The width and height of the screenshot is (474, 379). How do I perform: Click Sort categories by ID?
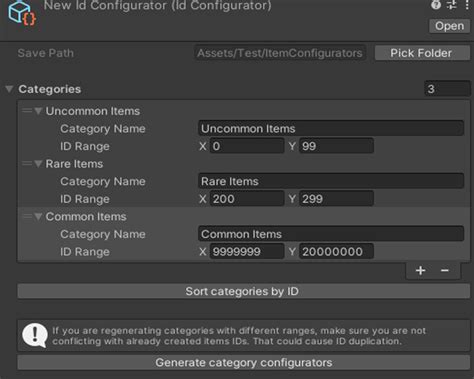click(244, 291)
